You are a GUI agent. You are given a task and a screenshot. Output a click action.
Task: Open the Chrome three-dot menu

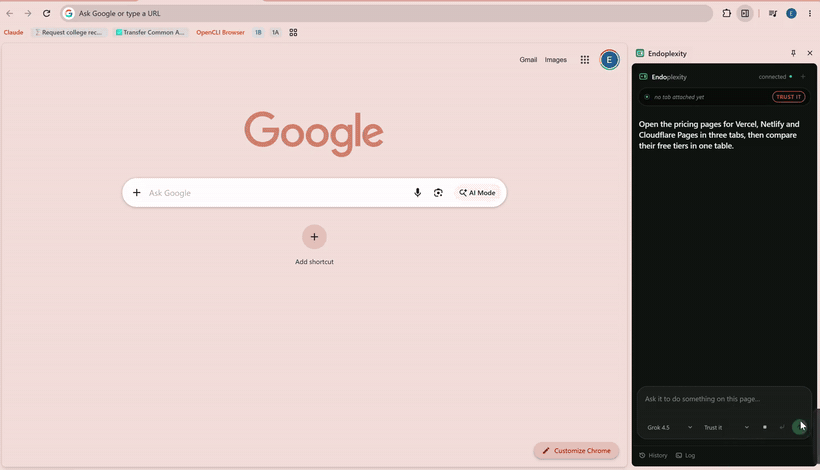point(810,14)
